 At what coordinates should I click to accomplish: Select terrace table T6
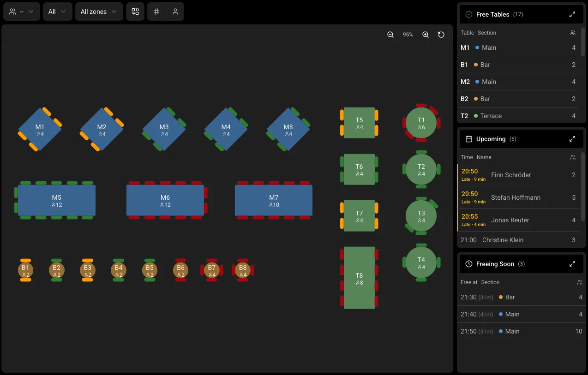click(x=359, y=169)
